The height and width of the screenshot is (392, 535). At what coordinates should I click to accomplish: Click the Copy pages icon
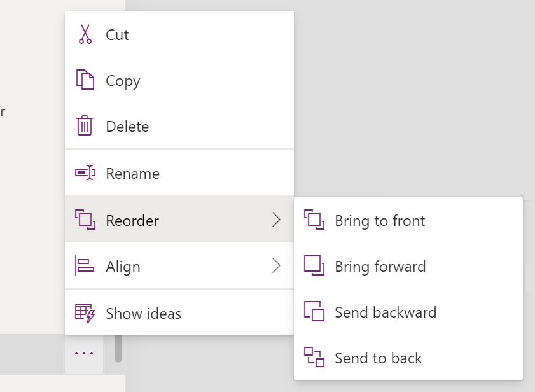(85, 80)
